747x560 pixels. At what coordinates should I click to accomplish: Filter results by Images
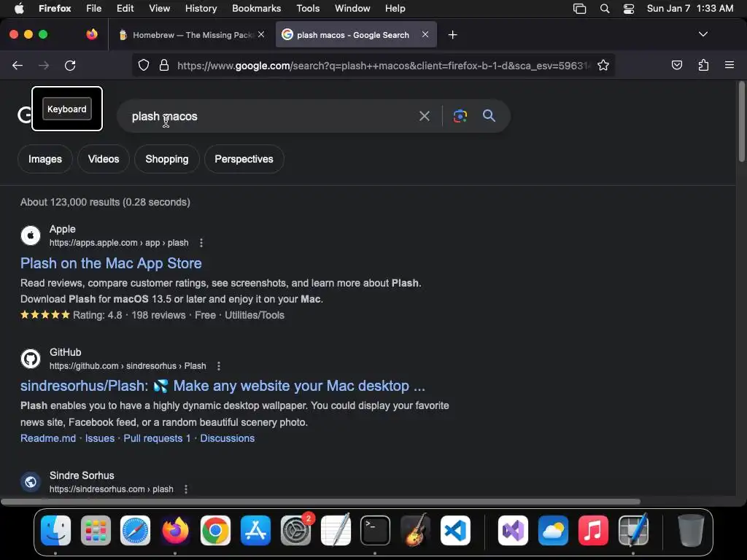45,159
